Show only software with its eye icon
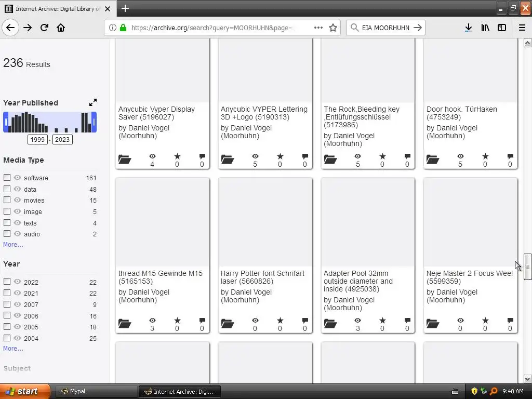 17,178
